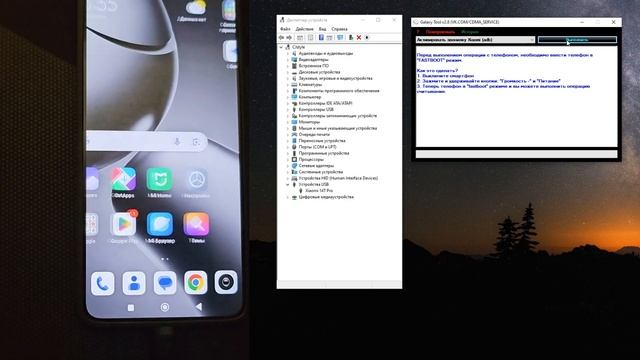Tap the GetApps icon on phone

click(x=124, y=179)
